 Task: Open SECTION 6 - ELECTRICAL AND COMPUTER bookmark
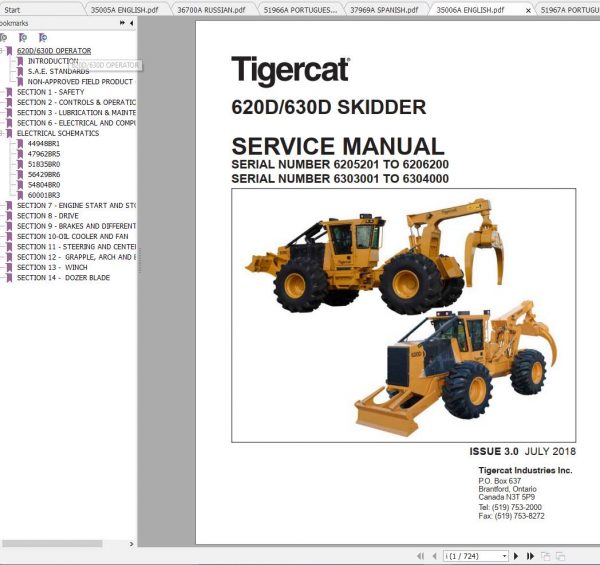[x=76, y=123]
